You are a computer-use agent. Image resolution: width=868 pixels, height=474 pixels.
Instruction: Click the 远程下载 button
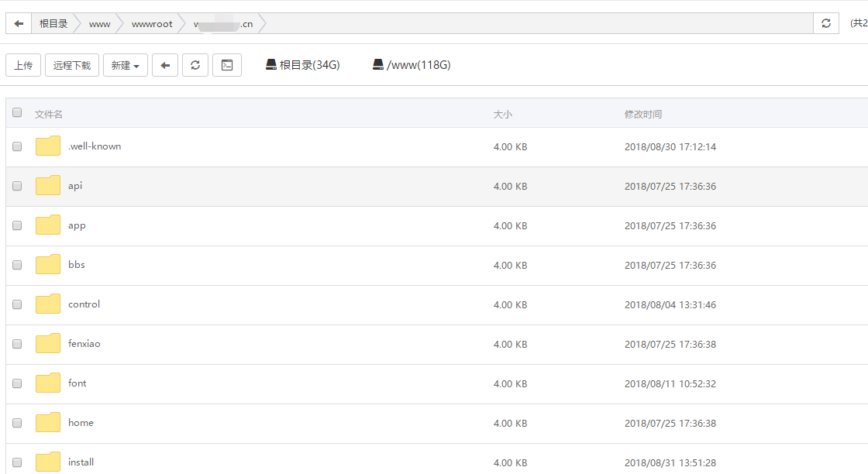tap(72, 65)
